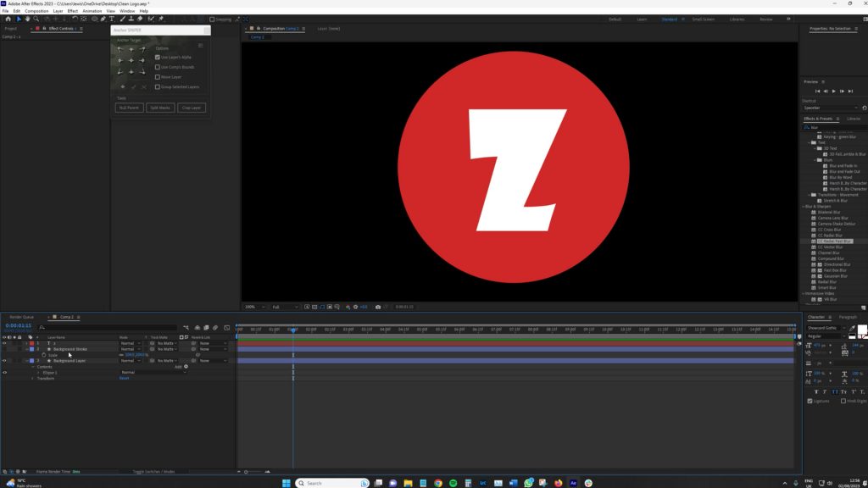Screen dimensions: 868x488
Task: Jump to first frame in Preview panel
Action: (x=817, y=91)
